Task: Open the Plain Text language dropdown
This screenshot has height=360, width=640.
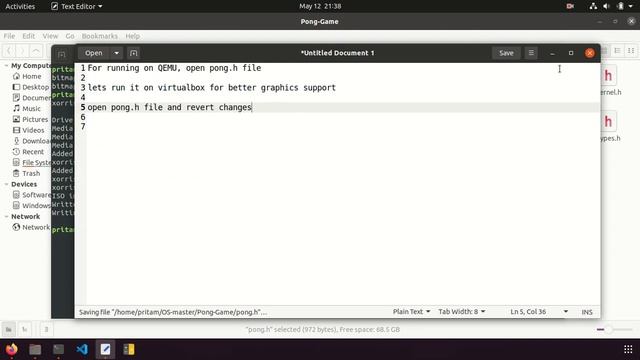Action: coord(411,312)
